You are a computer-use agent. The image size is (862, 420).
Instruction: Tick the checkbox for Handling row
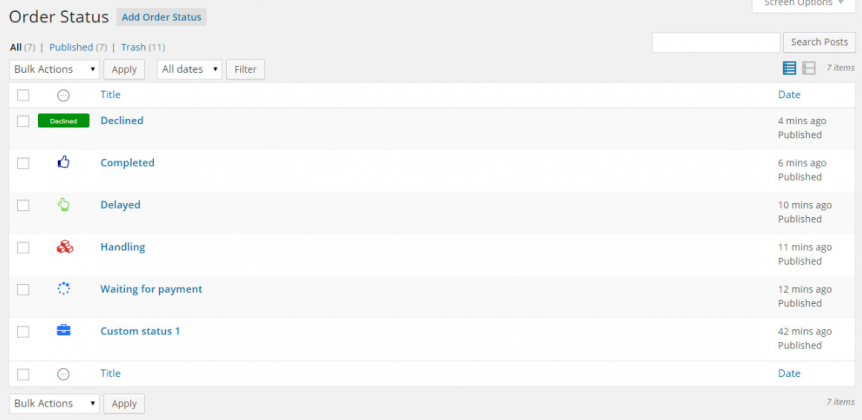pyautogui.click(x=23, y=247)
